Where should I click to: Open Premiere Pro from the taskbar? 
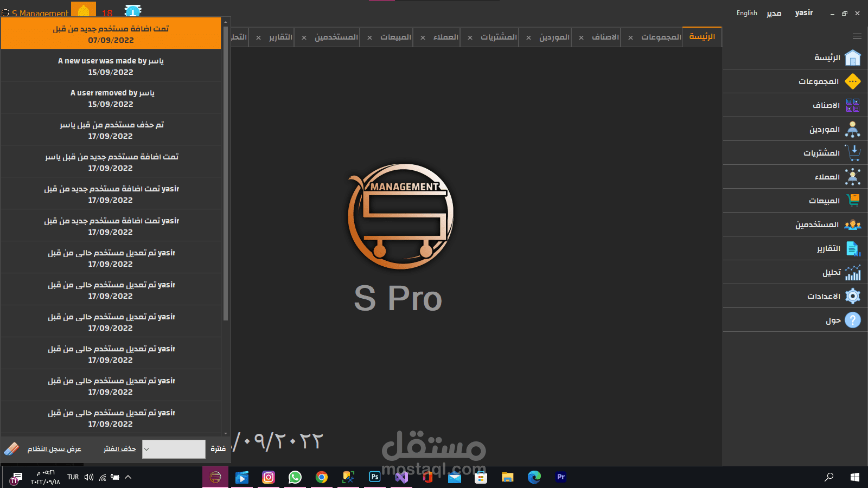point(561,477)
